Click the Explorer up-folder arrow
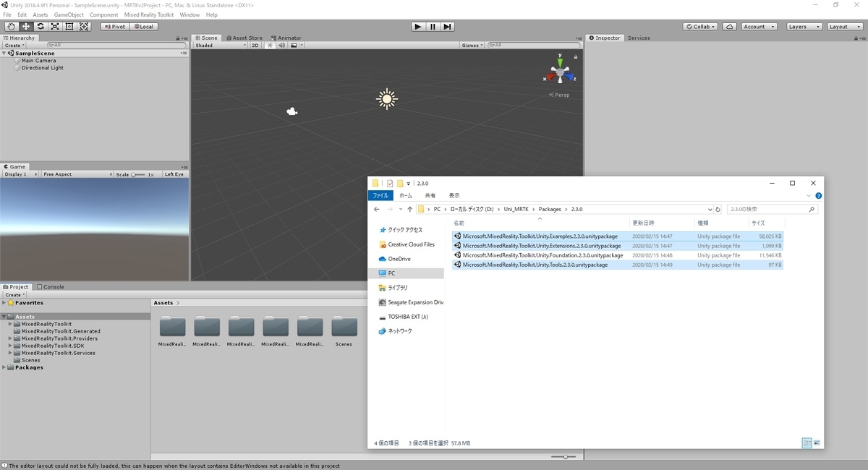The image size is (868, 470). (409, 209)
